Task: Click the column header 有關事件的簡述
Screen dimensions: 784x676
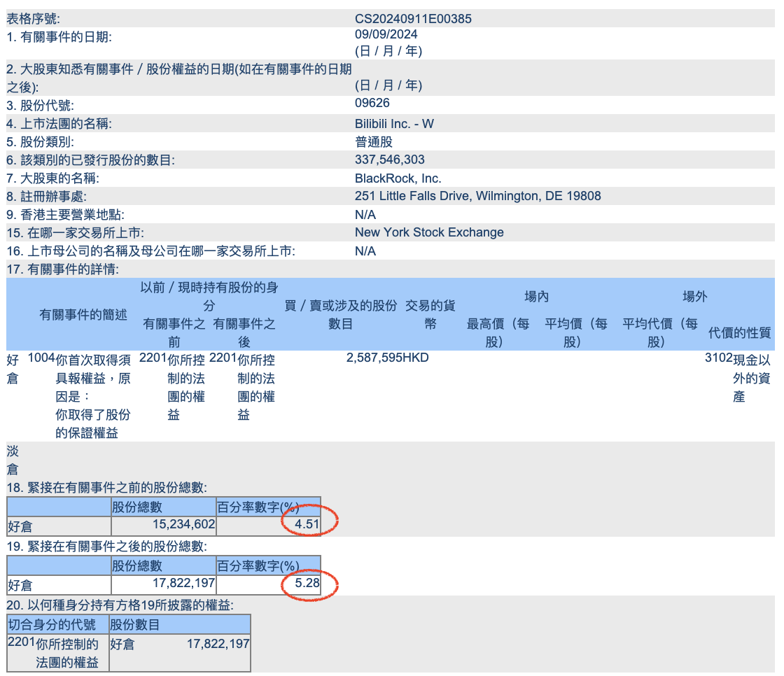Action: tap(83, 314)
